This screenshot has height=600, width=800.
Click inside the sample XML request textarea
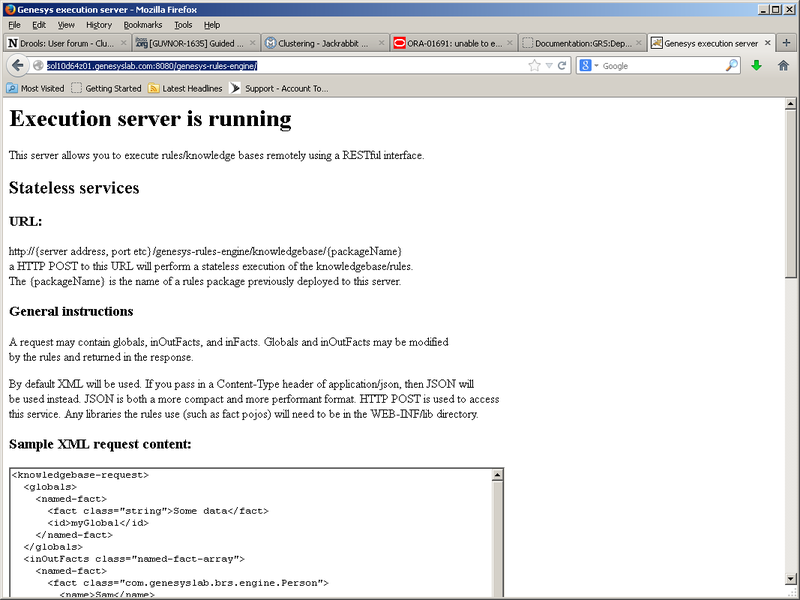coord(251,533)
